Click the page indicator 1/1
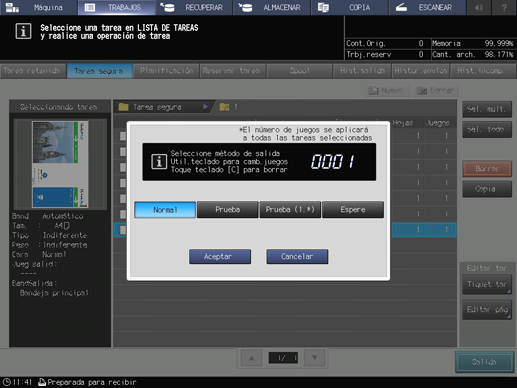 tap(283, 358)
